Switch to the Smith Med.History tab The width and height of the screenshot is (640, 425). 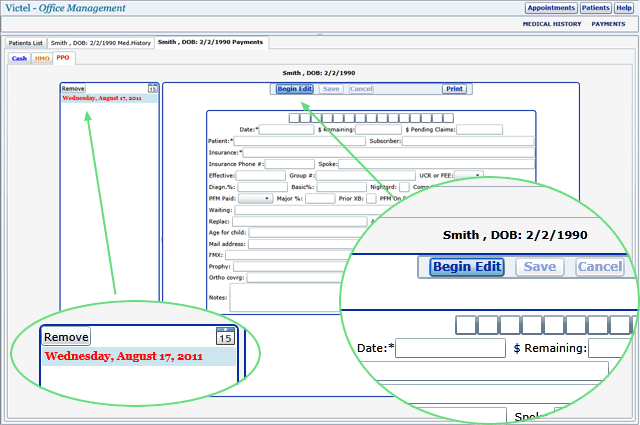click(x=101, y=43)
